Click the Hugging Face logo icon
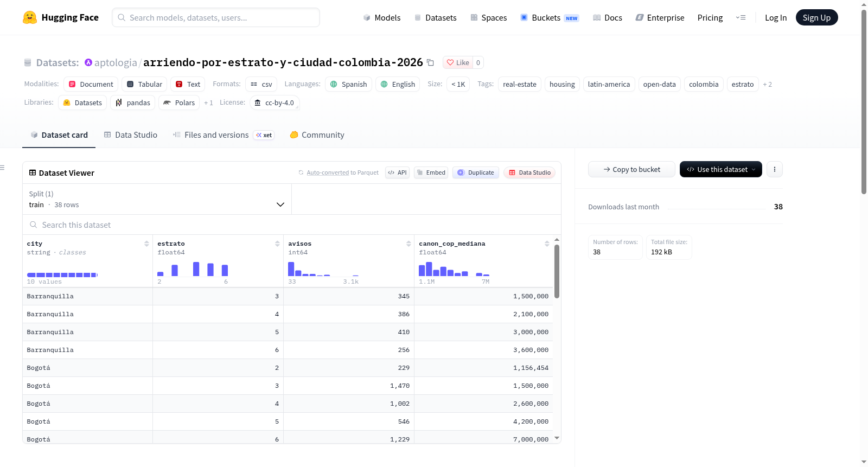Viewport: 868px width, 467px height. [30, 17]
